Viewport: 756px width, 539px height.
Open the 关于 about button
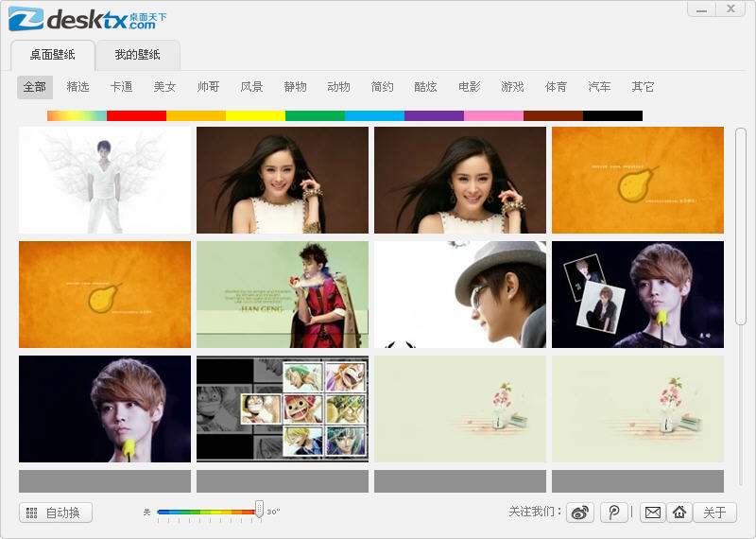(x=714, y=513)
